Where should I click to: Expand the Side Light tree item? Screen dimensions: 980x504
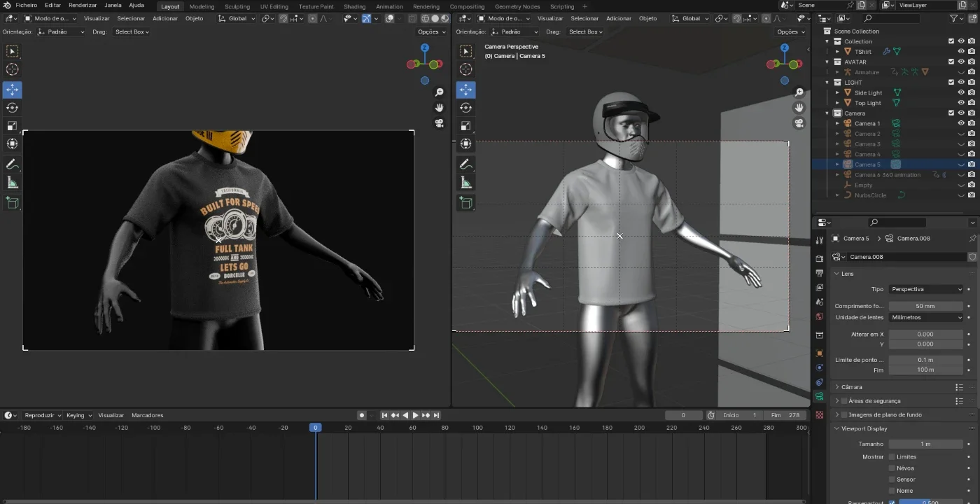click(x=837, y=92)
